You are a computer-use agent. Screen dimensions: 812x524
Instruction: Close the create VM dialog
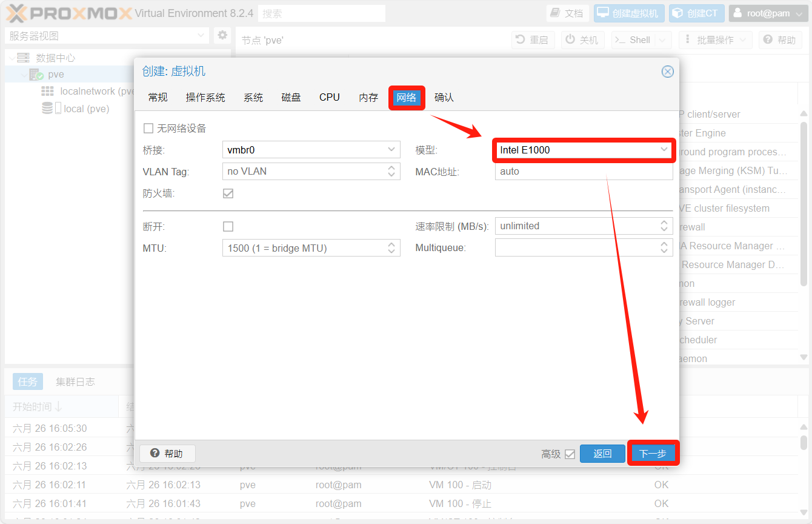(667, 72)
